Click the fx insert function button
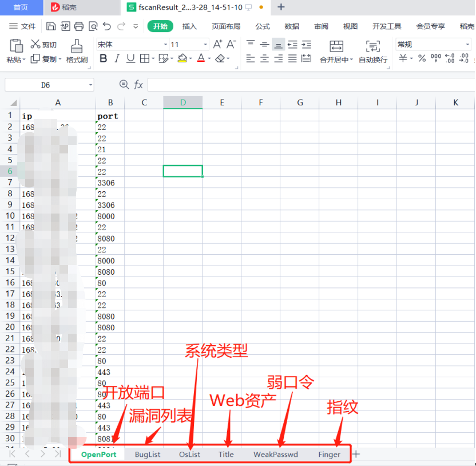 [x=138, y=85]
